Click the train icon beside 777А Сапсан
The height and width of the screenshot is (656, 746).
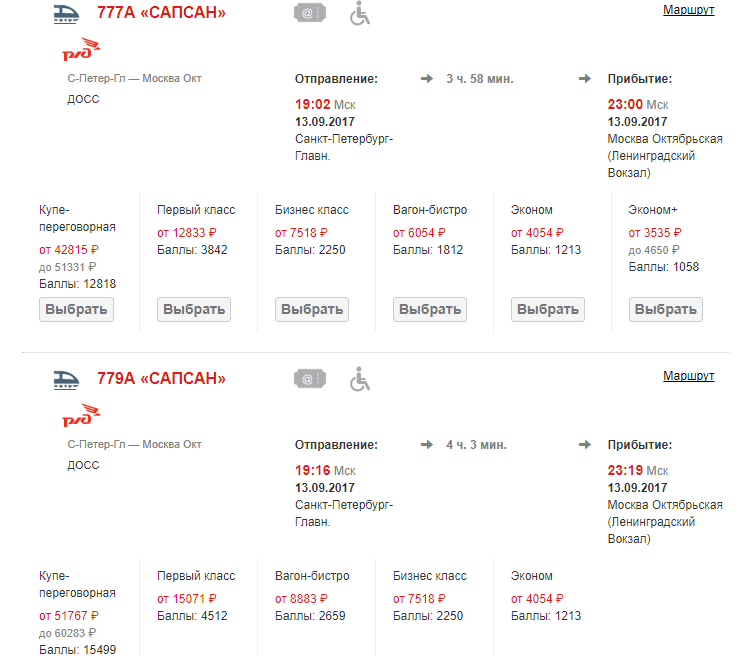coord(68,13)
